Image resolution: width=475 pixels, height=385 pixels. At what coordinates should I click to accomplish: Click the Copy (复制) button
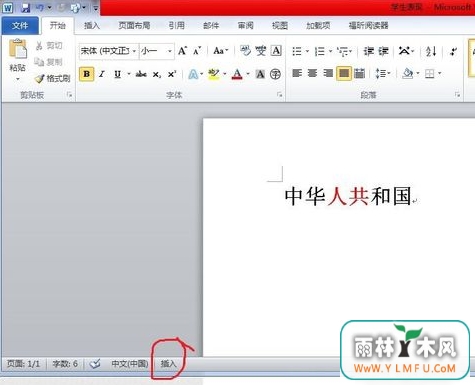(48, 62)
